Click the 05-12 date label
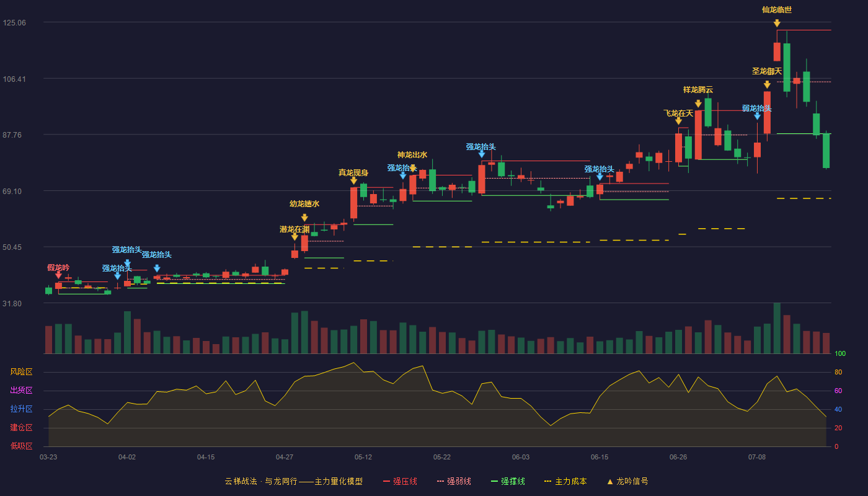Image resolution: width=868 pixels, height=496 pixels. [363, 457]
